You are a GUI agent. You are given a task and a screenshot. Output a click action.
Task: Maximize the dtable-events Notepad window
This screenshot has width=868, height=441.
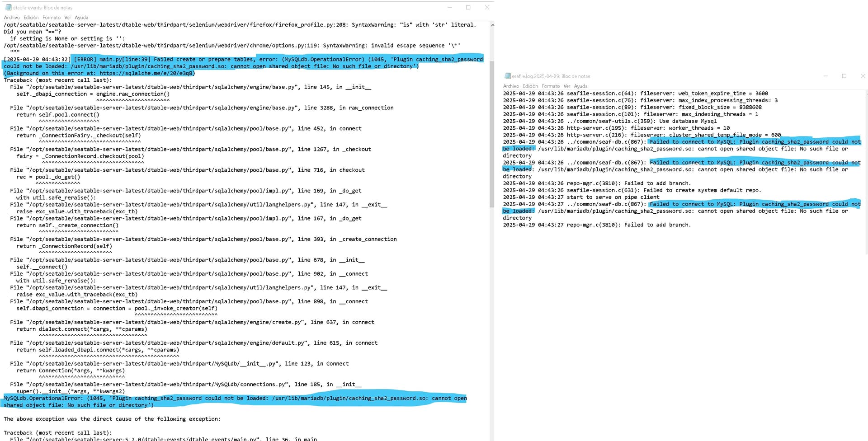(468, 7)
